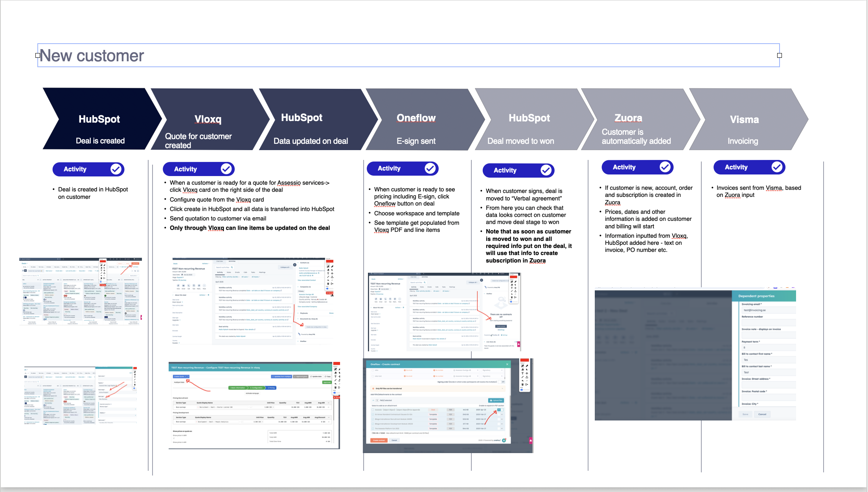Click checkmark icon on Oneflow column Activity badge
The height and width of the screenshot is (492, 868).
(x=430, y=169)
